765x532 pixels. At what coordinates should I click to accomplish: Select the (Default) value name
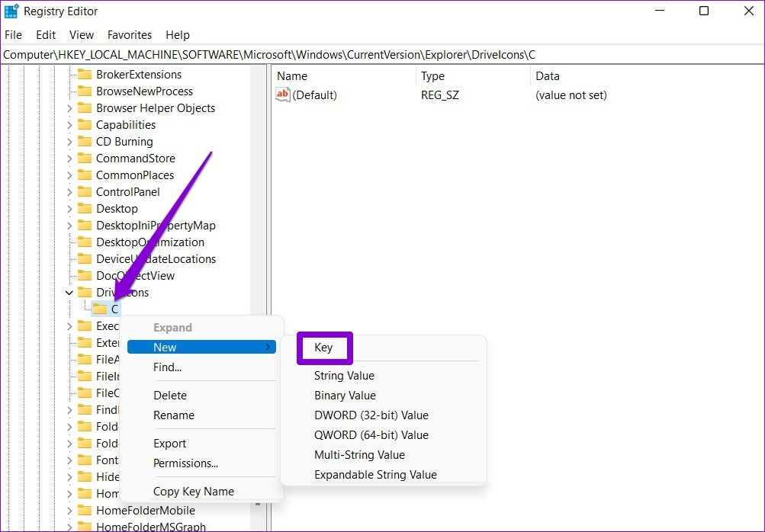[315, 95]
